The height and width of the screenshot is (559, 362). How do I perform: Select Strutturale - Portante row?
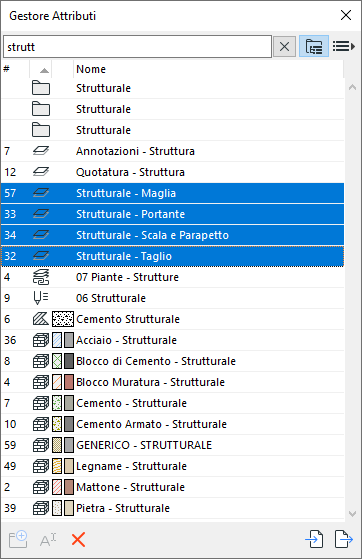click(x=173, y=214)
